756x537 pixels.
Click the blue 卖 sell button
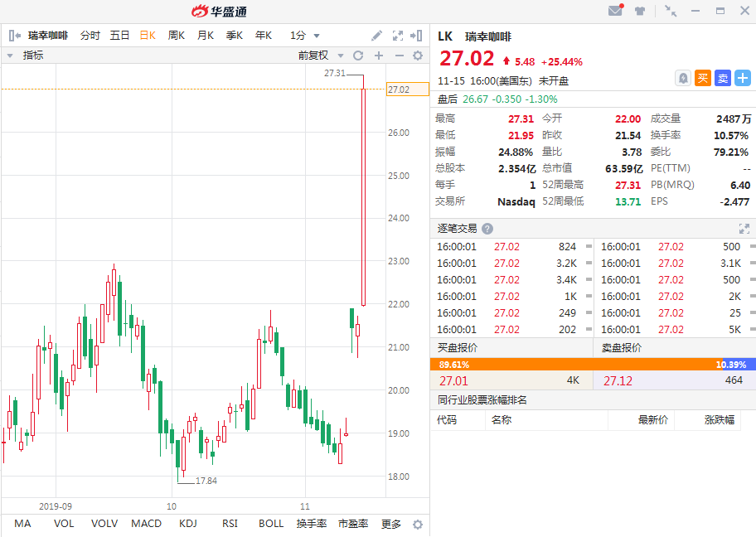[723, 78]
